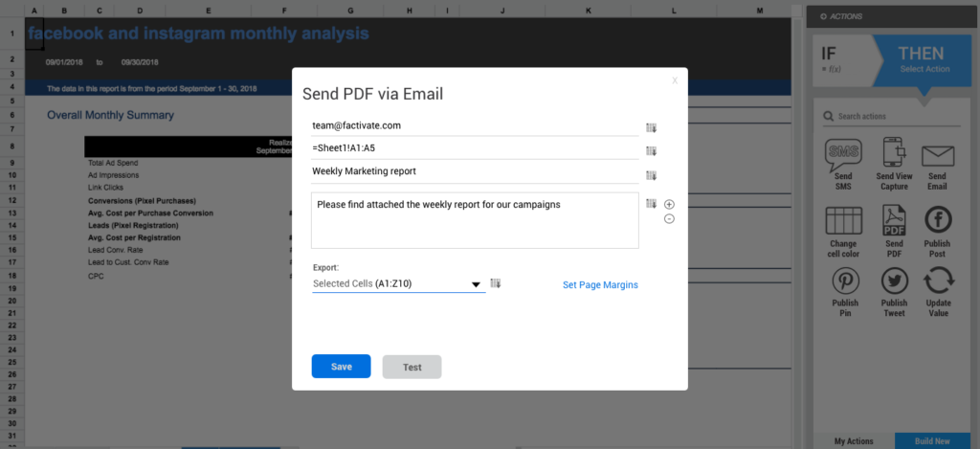Switch to the Build New tab
The height and width of the screenshot is (449, 980).
[x=932, y=441]
